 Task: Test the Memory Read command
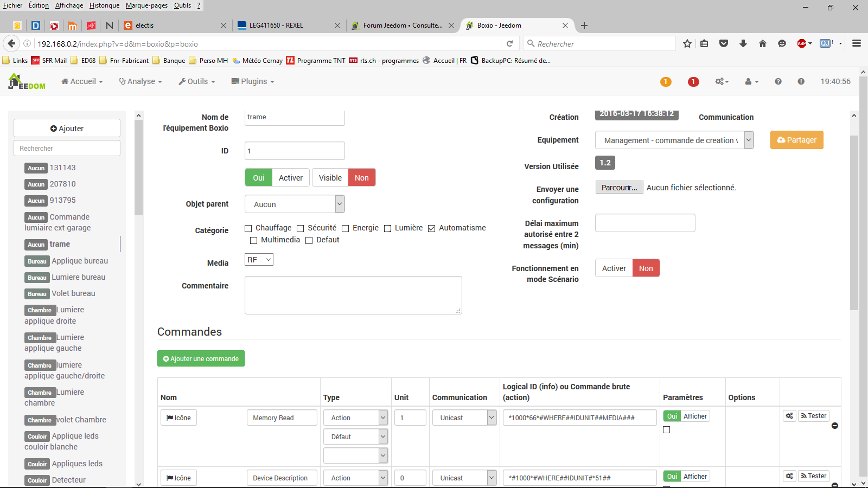(x=813, y=416)
